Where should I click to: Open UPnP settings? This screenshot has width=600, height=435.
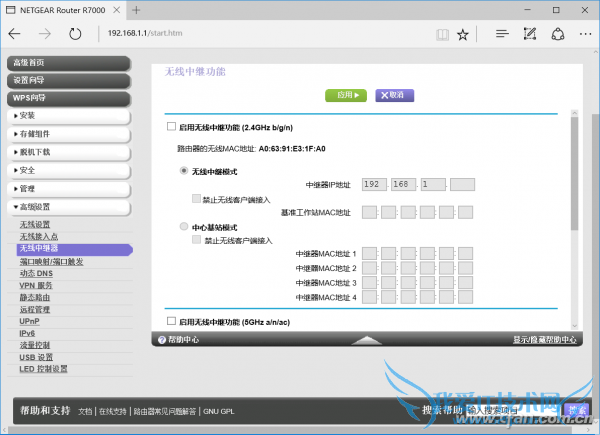pyautogui.click(x=29, y=321)
